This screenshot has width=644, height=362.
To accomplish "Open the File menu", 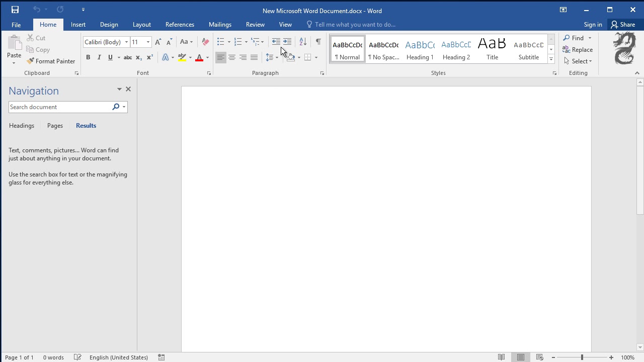I will tap(16, 25).
